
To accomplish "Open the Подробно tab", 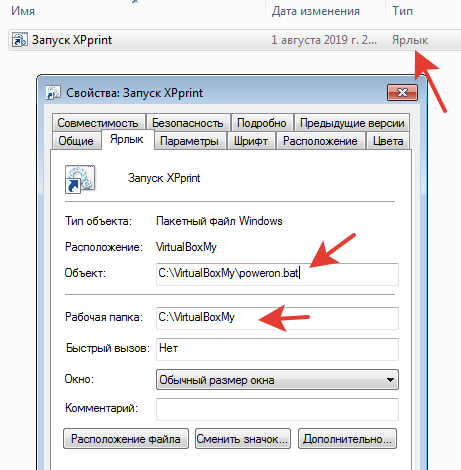I will (262, 123).
